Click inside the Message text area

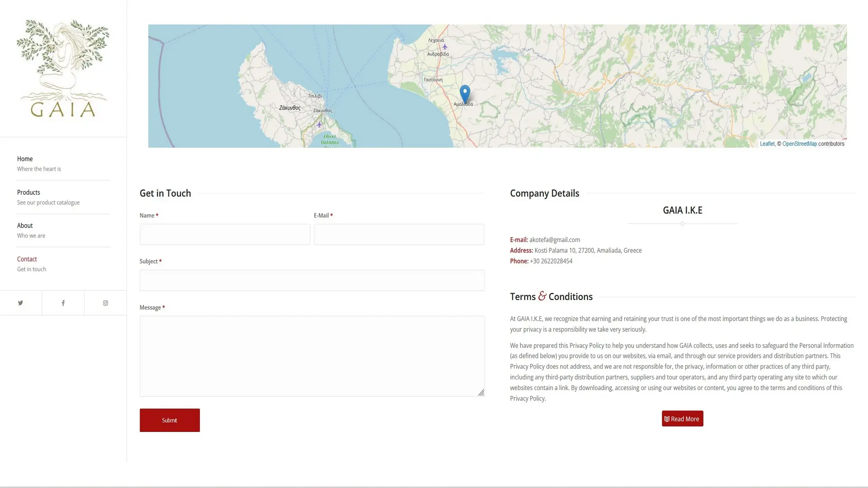click(x=312, y=356)
